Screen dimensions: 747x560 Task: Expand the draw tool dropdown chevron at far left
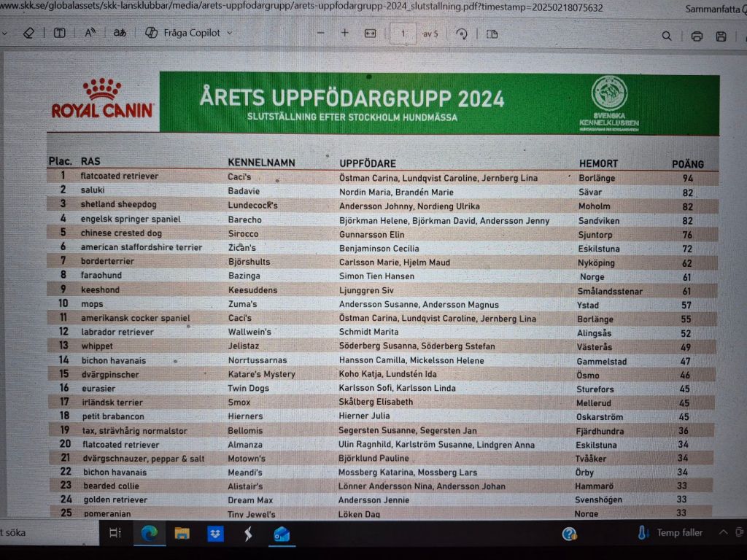point(6,34)
